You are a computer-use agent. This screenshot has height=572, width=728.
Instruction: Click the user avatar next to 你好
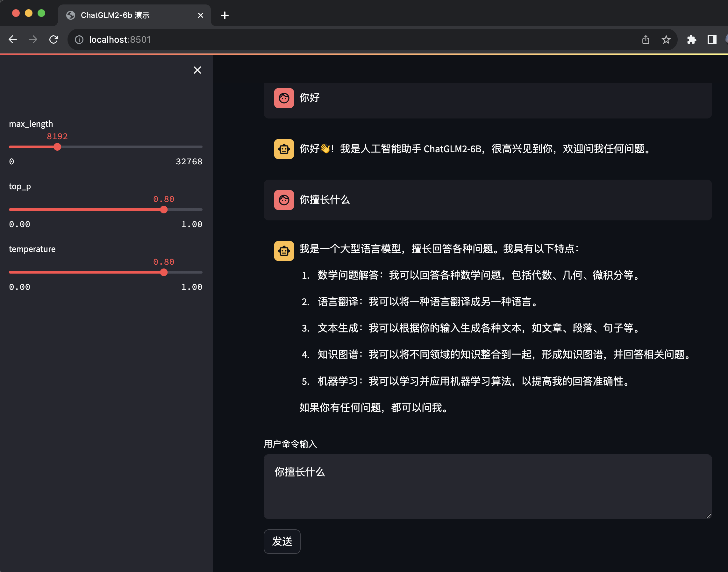[x=284, y=98]
